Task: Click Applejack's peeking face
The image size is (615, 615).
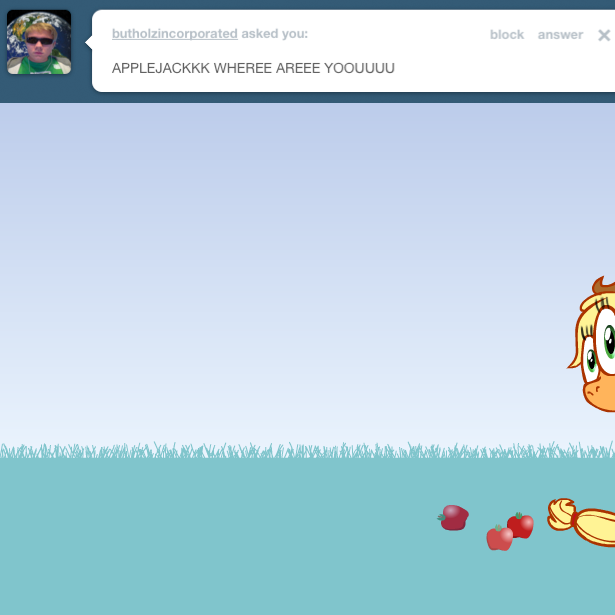Action: tap(592, 344)
